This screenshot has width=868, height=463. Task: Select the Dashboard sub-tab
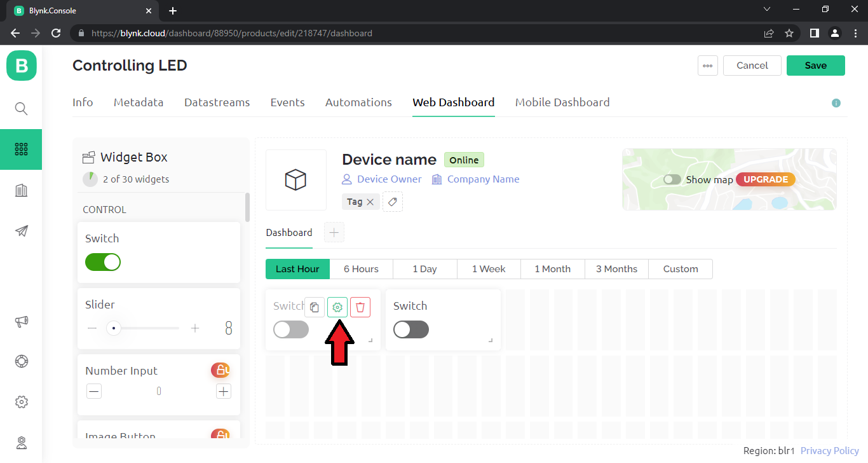click(289, 233)
